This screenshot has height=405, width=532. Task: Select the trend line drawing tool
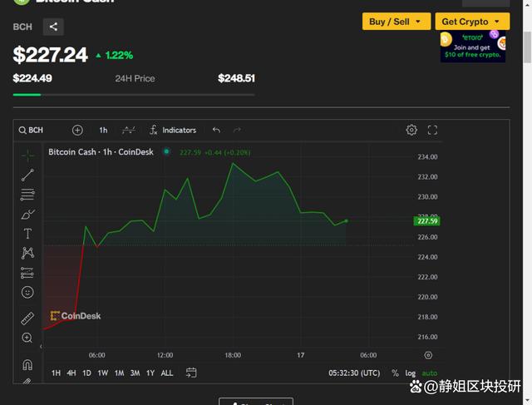click(27, 175)
